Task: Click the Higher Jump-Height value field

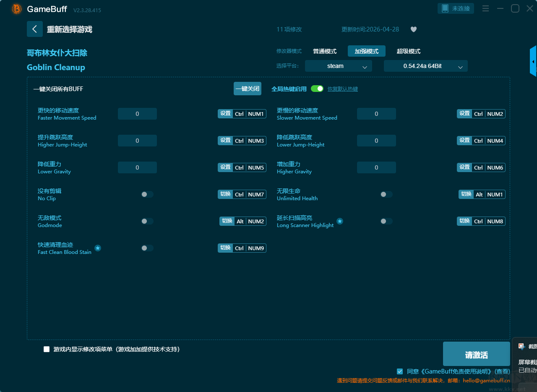Action: pos(137,141)
